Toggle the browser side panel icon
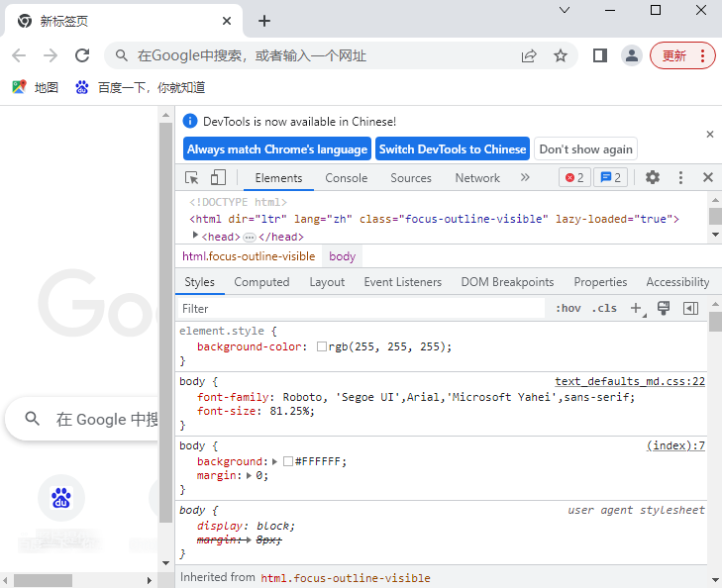Image resolution: width=722 pixels, height=588 pixels. 599,55
